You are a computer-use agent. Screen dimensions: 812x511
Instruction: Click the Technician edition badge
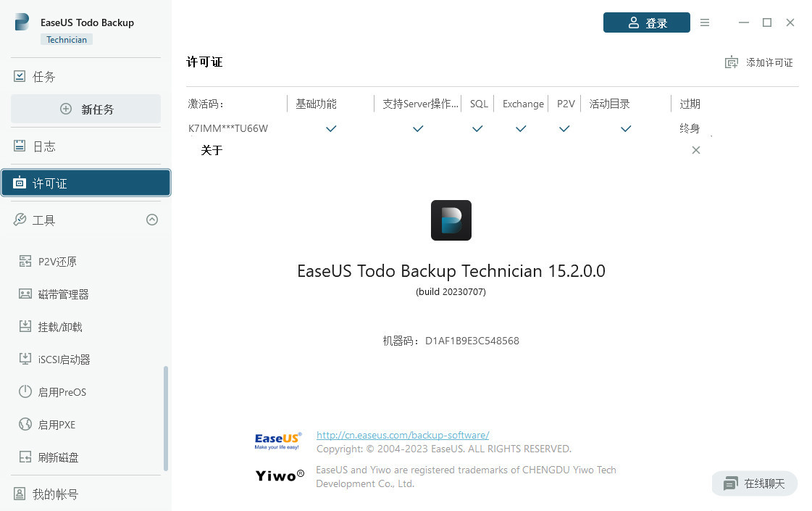click(x=67, y=39)
